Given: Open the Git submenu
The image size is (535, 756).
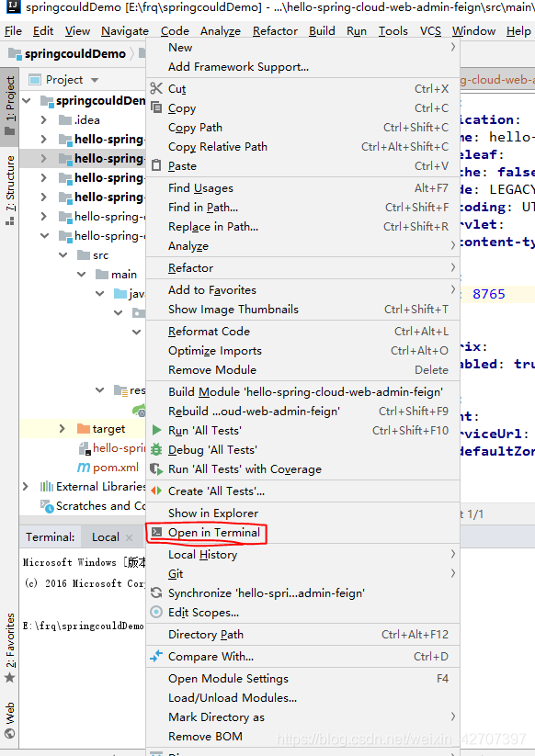Looking at the screenshot, I should pyautogui.click(x=302, y=574).
